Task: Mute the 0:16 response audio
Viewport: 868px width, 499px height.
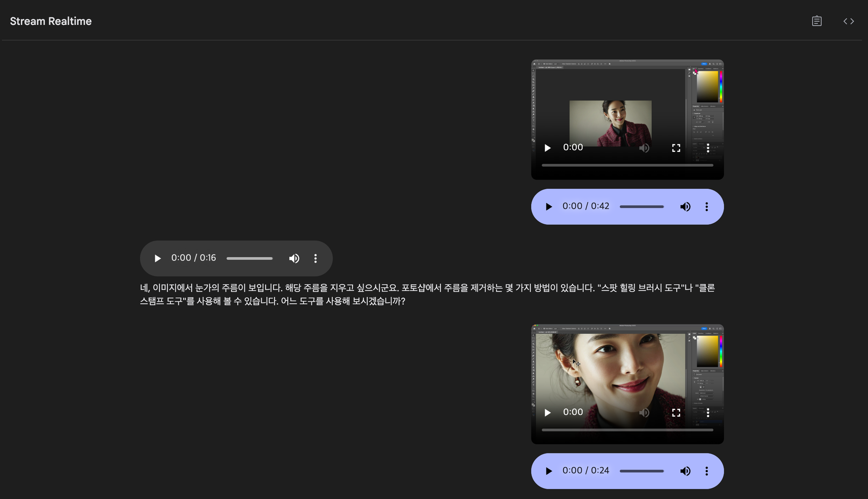Action: (x=294, y=258)
